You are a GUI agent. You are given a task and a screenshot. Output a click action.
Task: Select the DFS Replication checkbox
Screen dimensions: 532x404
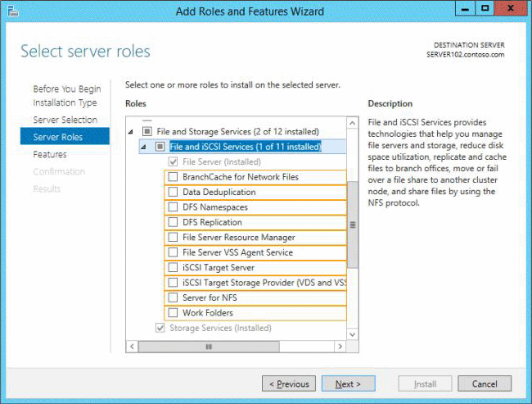pos(173,222)
